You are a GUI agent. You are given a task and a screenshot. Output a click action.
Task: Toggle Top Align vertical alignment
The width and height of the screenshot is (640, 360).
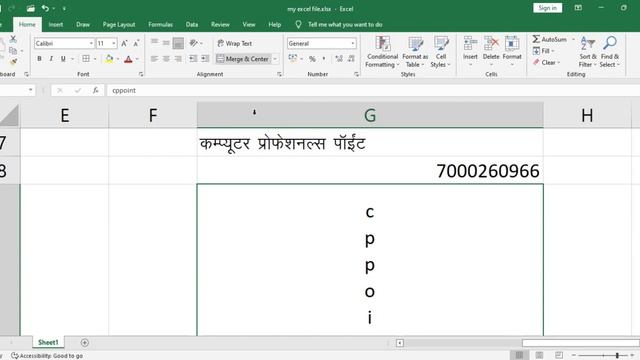[154, 42]
